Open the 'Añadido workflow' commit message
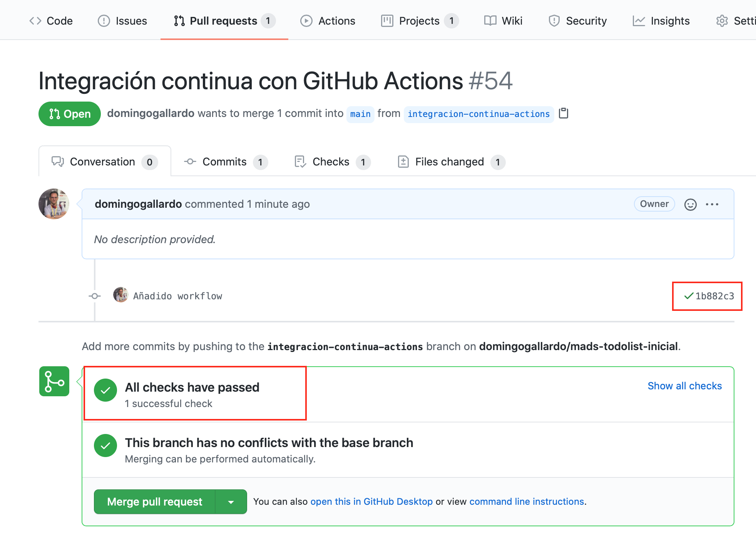The height and width of the screenshot is (534, 756). click(x=177, y=296)
